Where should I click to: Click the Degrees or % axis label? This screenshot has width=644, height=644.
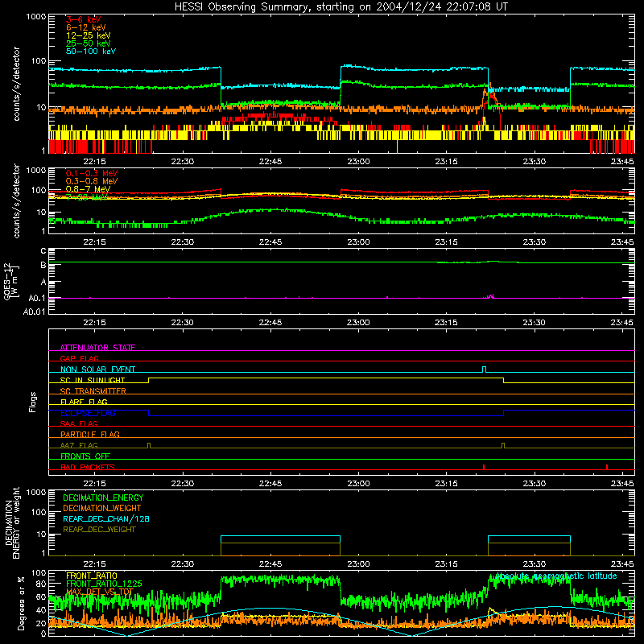pyautogui.click(x=21, y=603)
